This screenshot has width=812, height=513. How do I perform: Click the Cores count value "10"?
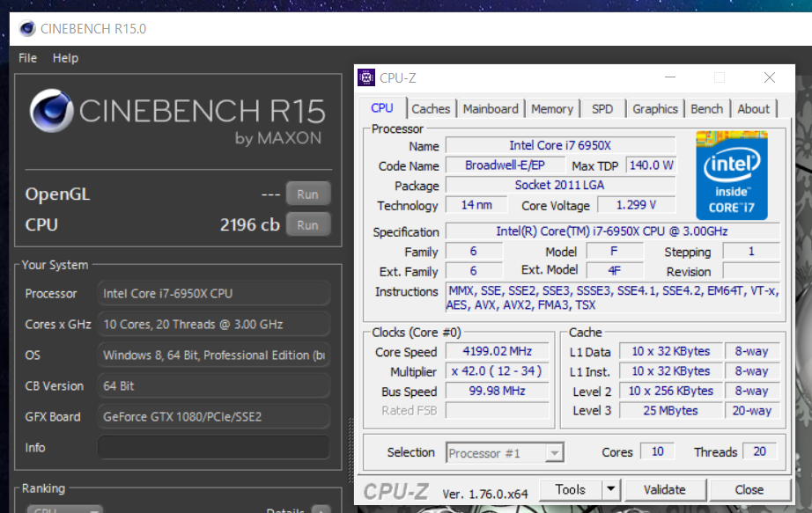(x=658, y=451)
